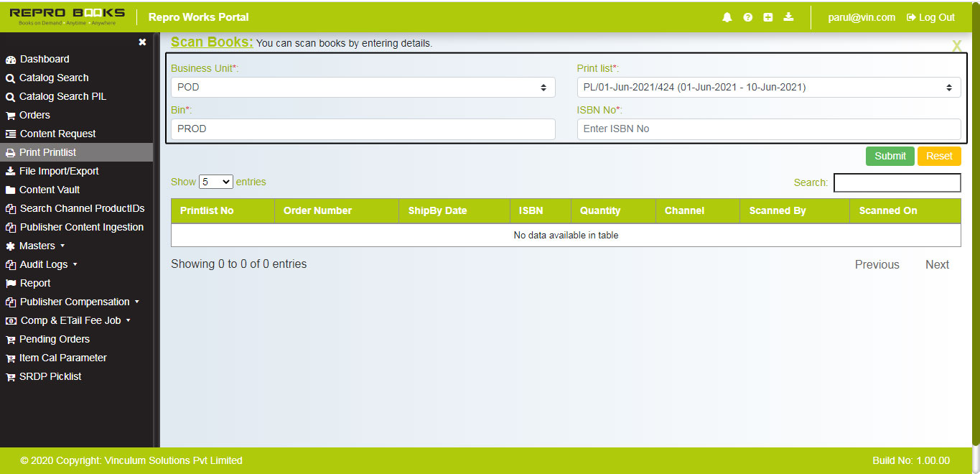This screenshot has width=980, height=474.
Task: Open the Business Unit dropdown
Action: click(361, 86)
